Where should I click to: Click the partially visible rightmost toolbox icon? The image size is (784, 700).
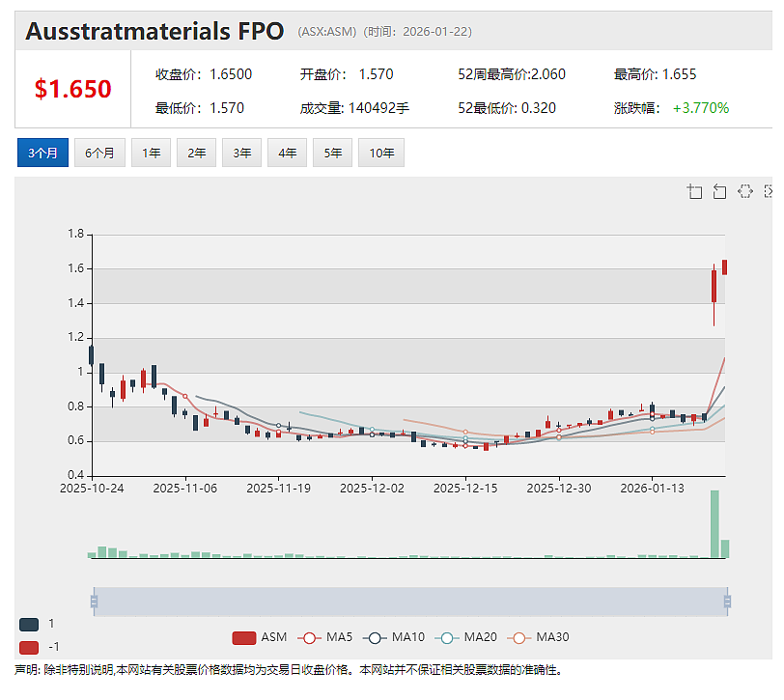(x=769, y=191)
